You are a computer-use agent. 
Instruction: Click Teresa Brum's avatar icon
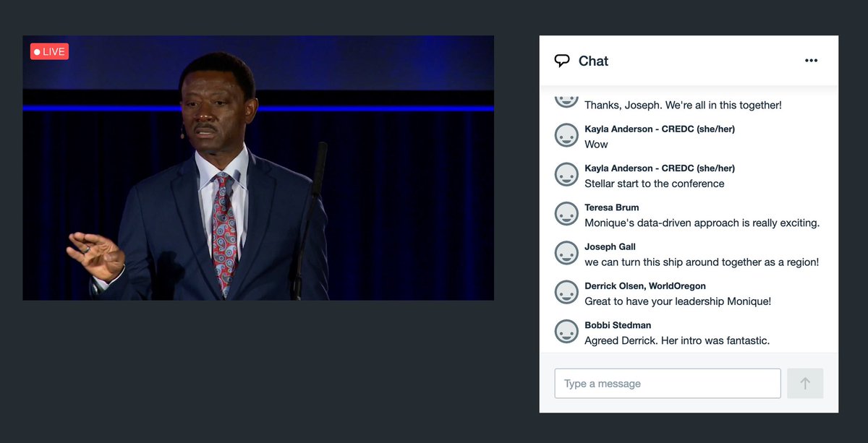coord(566,214)
